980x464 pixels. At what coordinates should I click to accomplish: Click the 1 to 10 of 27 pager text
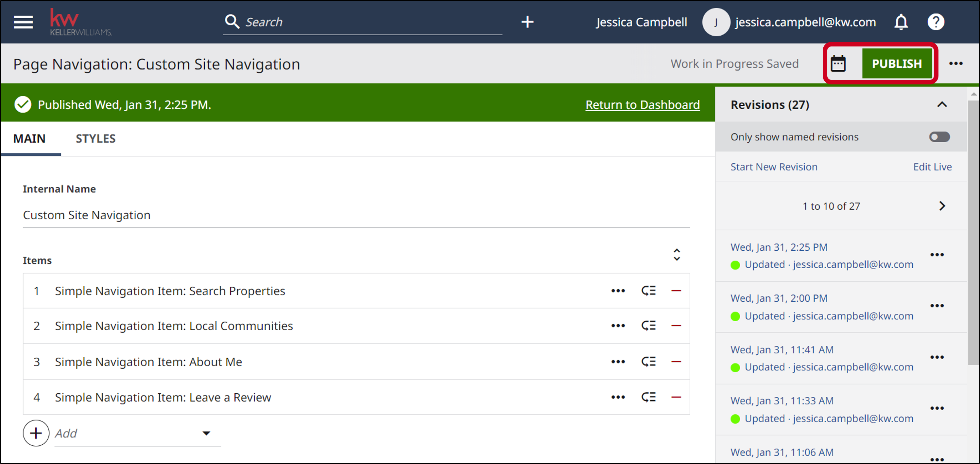[x=831, y=206]
